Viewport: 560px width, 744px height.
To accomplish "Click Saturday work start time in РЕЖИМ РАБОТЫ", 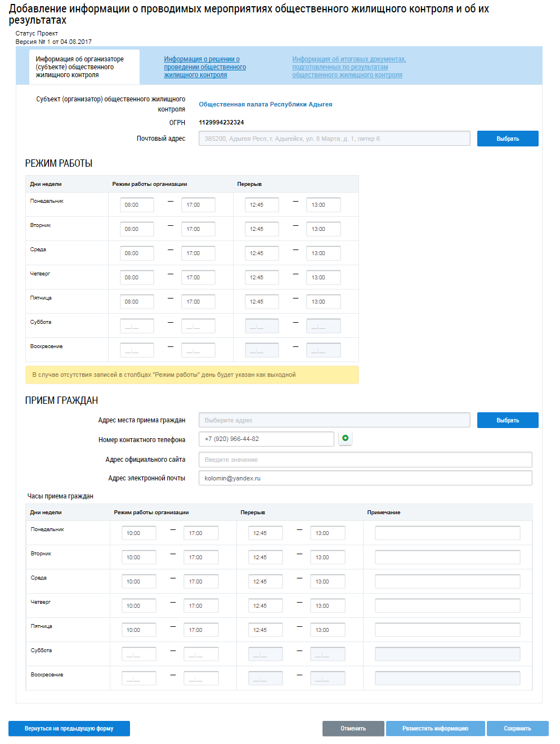I will [137, 326].
